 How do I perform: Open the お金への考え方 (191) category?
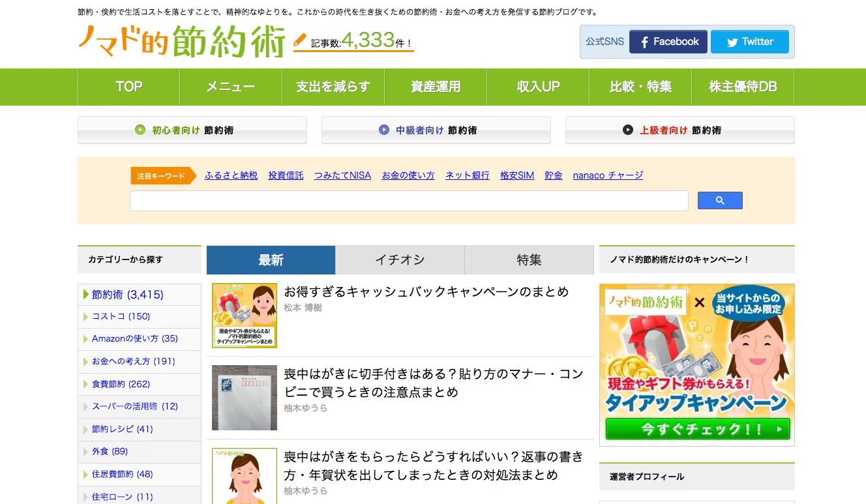(140, 362)
